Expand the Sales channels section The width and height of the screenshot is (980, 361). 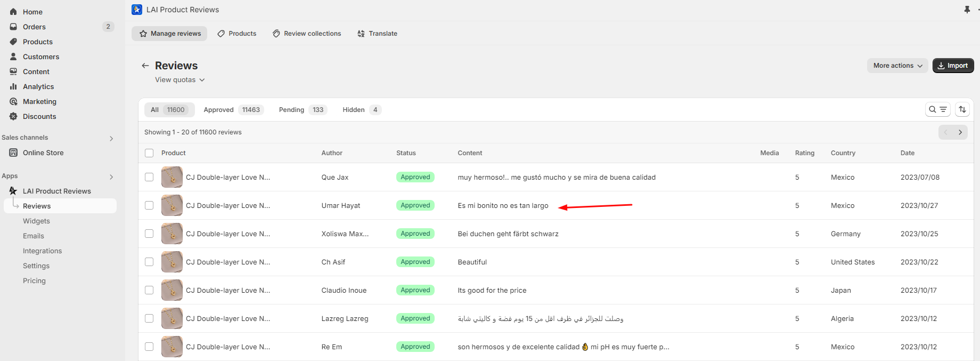point(111,138)
